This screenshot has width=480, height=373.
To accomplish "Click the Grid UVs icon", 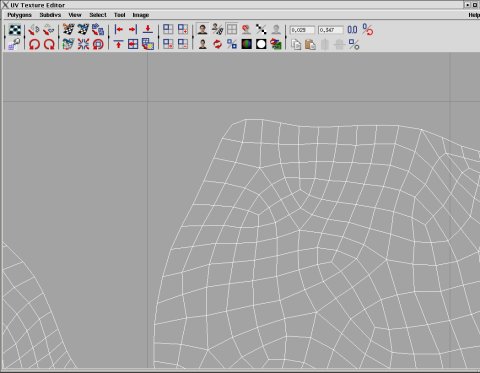I will [x=133, y=44].
